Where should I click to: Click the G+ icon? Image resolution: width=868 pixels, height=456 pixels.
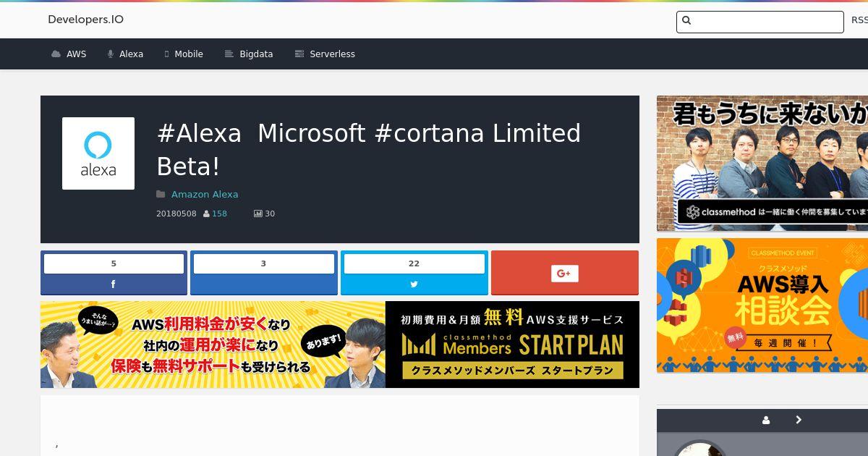[x=565, y=273]
